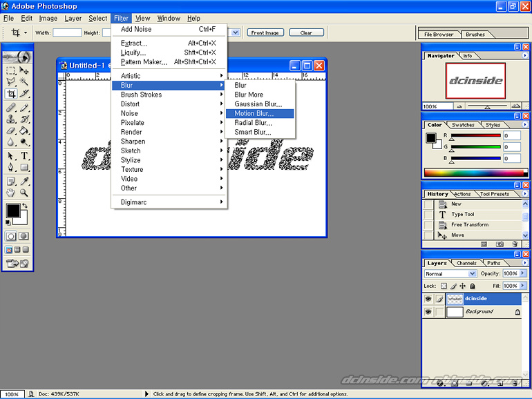Click the History panel trash icon
This screenshot has width=532, height=399.
(515, 244)
